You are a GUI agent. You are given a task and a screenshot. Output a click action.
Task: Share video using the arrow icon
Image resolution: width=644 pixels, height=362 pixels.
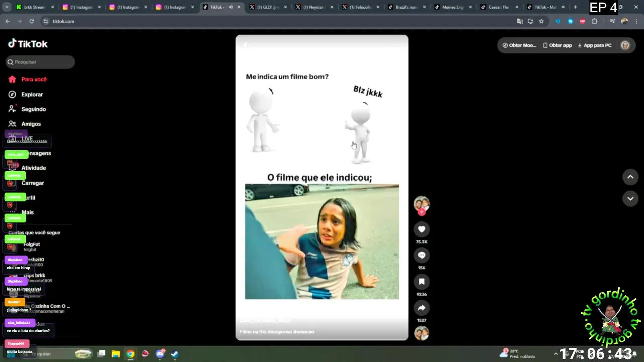pos(422,308)
